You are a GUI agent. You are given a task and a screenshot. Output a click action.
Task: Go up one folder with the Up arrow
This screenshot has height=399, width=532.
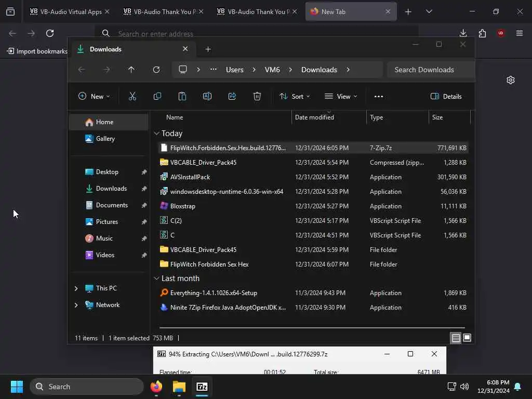131,70
